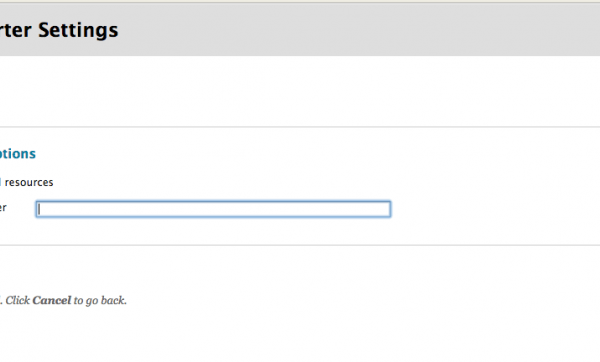This screenshot has width=600, height=362.
Task: Click the 'er' label next to the input
Action: [x=3, y=208]
